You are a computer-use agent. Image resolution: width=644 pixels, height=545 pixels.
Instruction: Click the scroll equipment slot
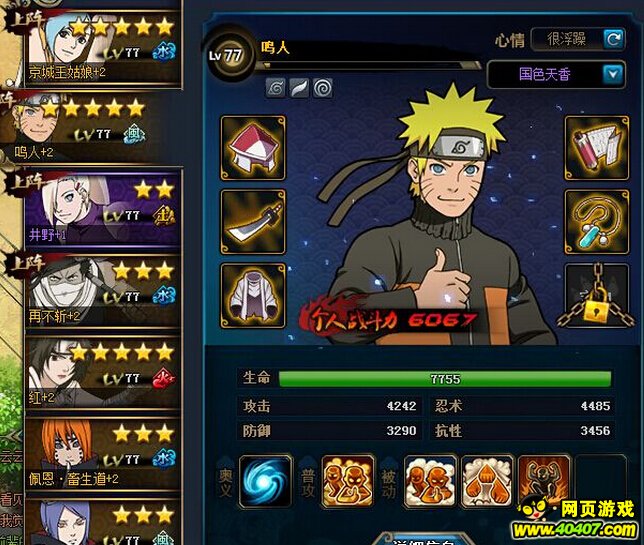[x=596, y=148]
